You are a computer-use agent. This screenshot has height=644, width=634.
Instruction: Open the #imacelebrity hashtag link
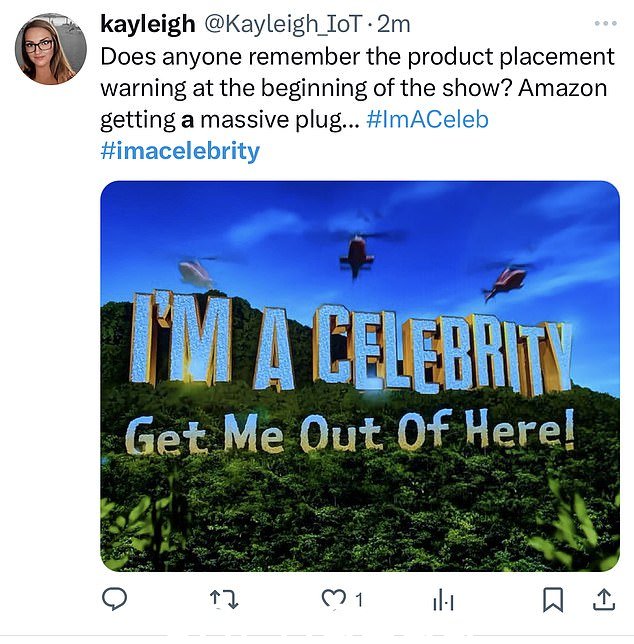[x=180, y=151]
